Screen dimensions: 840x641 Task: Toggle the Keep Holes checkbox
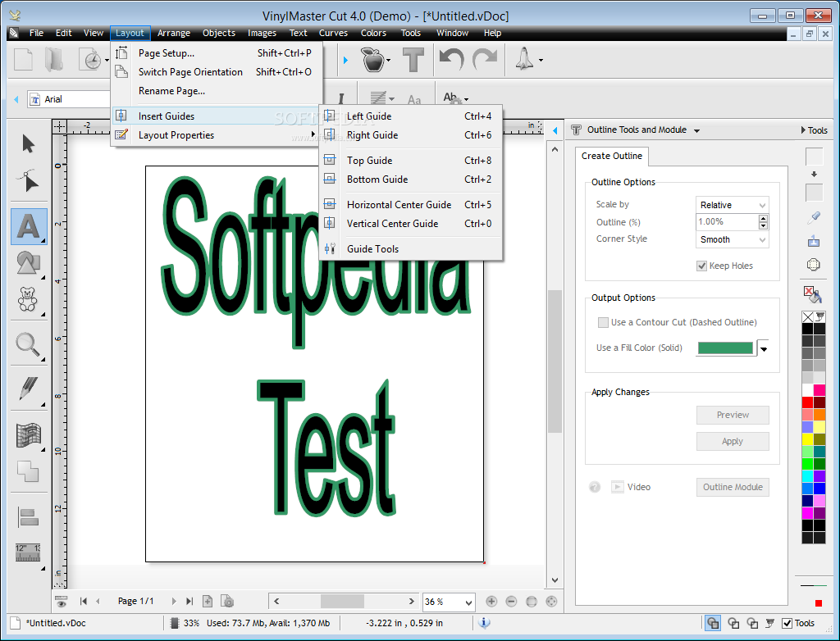(702, 266)
